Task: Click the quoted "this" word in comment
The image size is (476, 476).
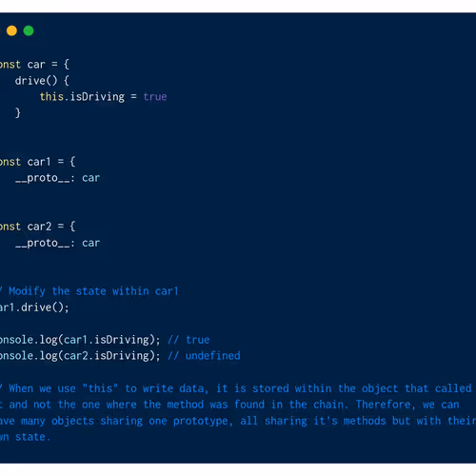Action: (100, 388)
